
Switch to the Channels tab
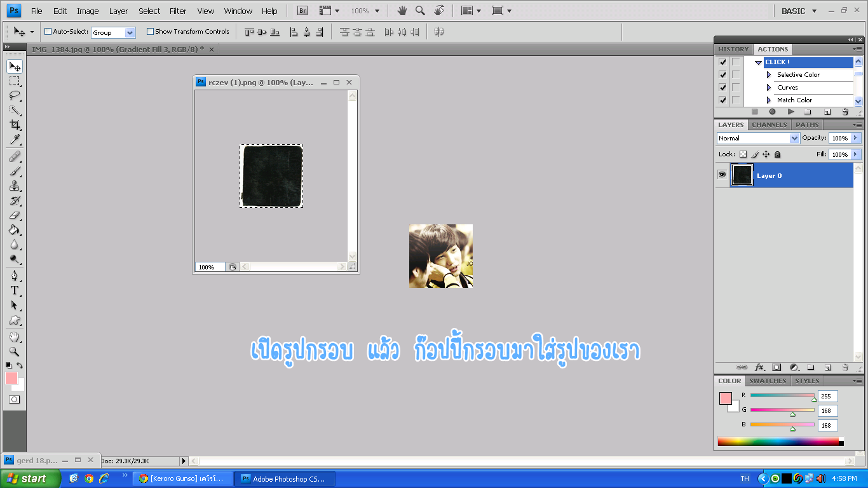point(770,125)
